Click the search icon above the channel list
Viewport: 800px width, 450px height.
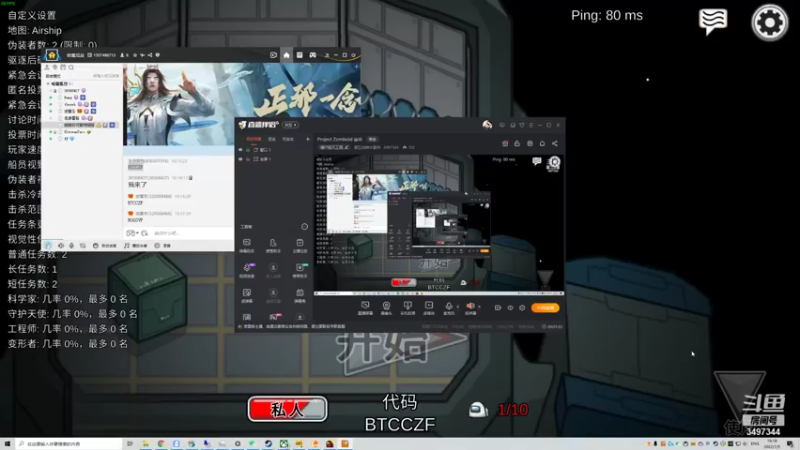(71, 67)
